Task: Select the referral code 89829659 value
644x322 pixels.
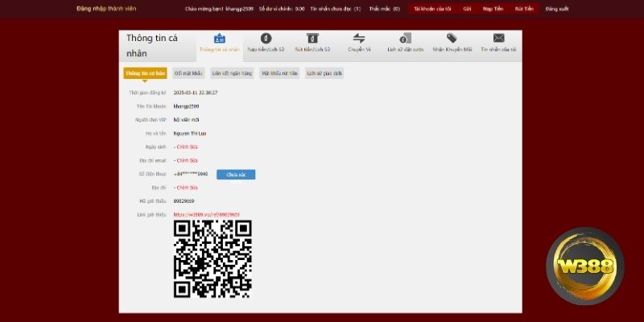Action: [184, 201]
